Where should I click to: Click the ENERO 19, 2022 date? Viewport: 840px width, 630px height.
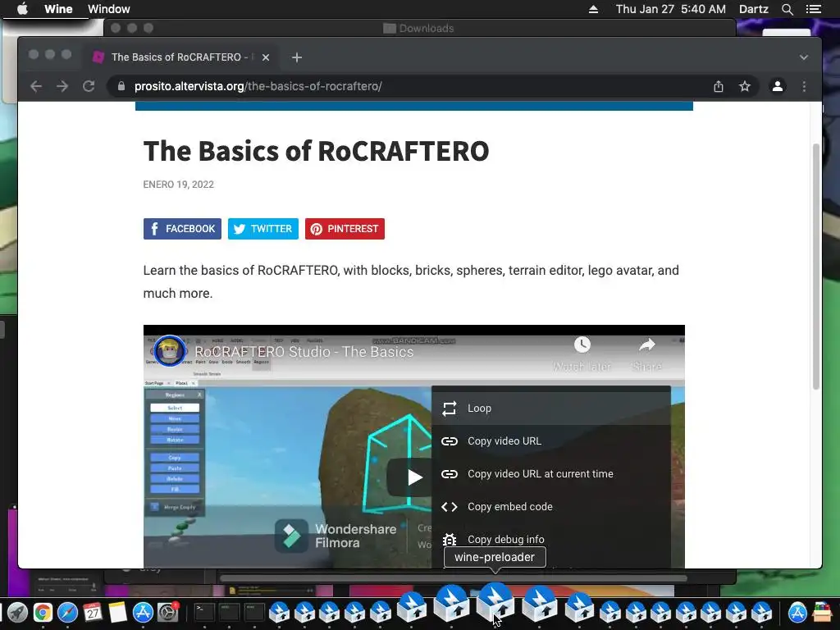point(178,185)
